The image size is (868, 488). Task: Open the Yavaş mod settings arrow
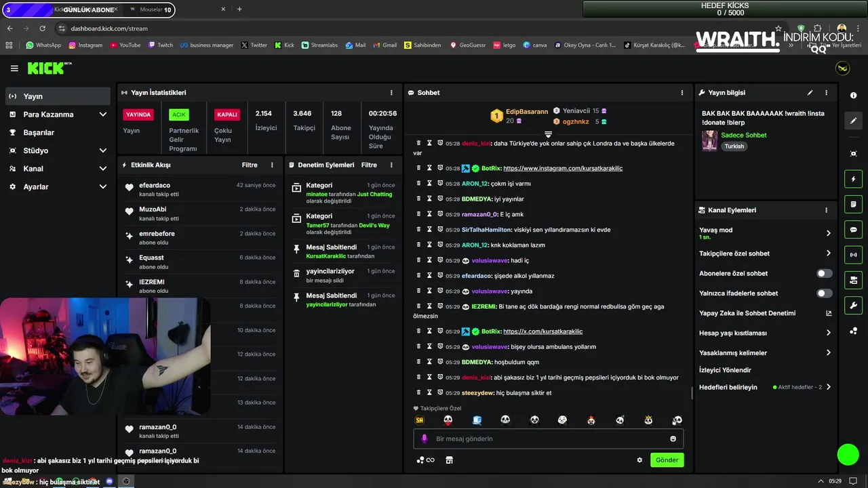[x=828, y=233]
